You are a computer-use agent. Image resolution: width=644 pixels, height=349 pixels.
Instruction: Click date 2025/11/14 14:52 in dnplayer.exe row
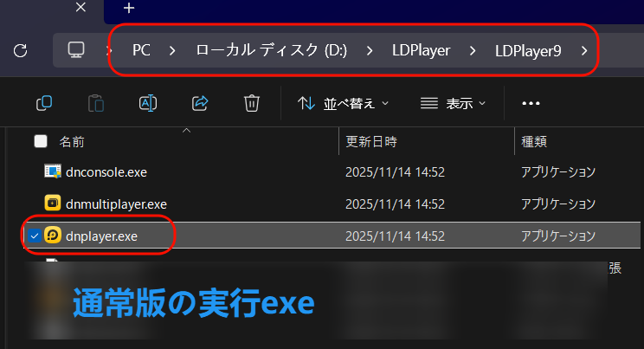[395, 236]
